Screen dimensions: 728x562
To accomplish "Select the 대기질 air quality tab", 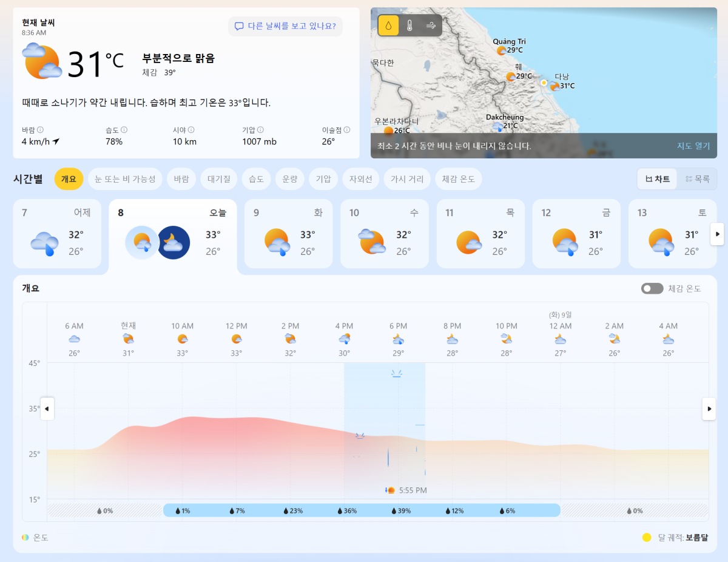I will [218, 179].
